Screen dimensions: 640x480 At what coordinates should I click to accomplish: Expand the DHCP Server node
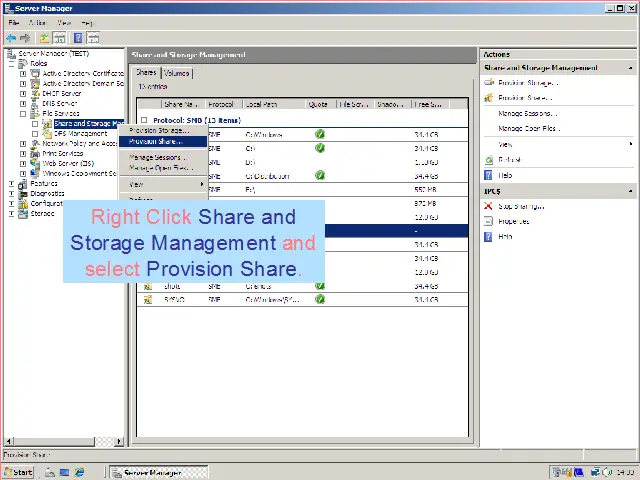pos(23,94)
